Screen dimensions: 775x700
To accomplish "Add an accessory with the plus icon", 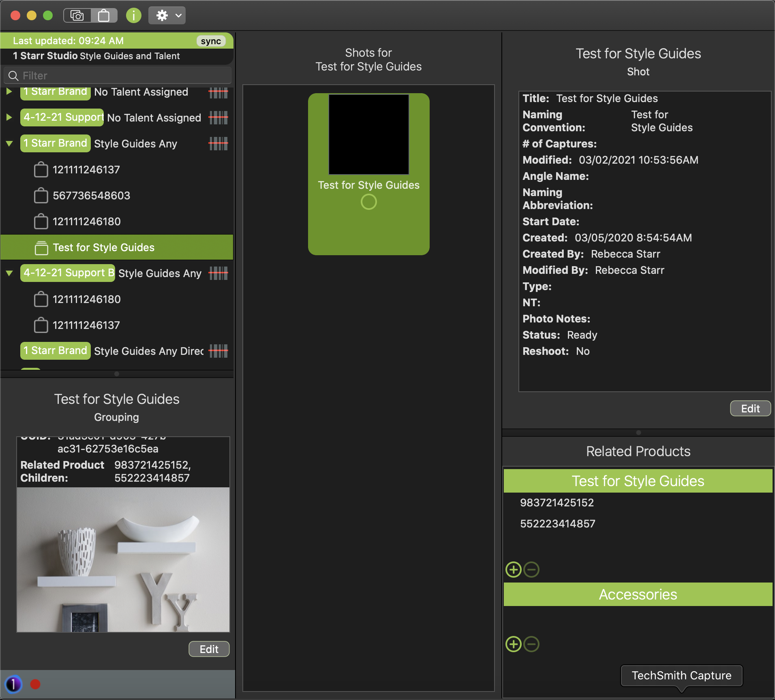I will [514, 644].
